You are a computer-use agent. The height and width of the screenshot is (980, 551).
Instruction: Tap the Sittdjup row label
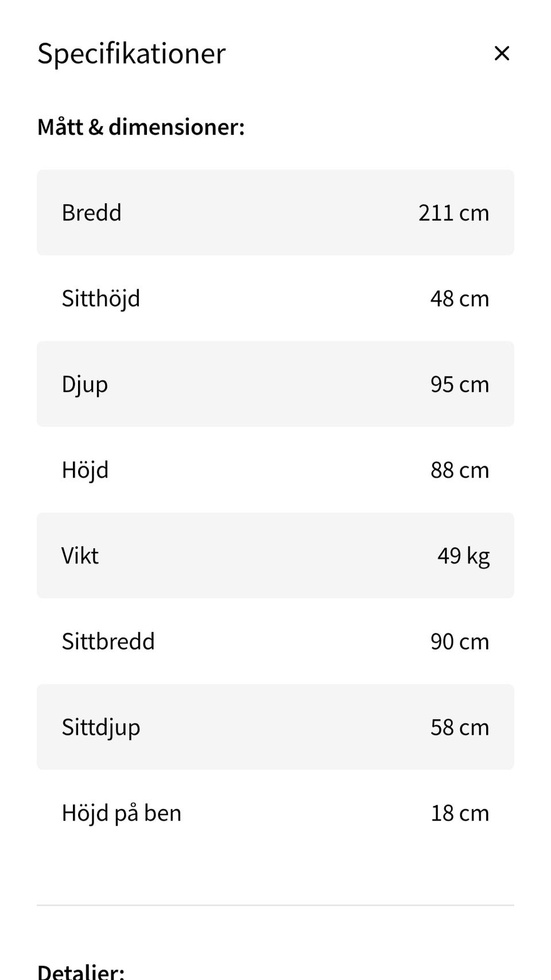[x=100, y=727]
